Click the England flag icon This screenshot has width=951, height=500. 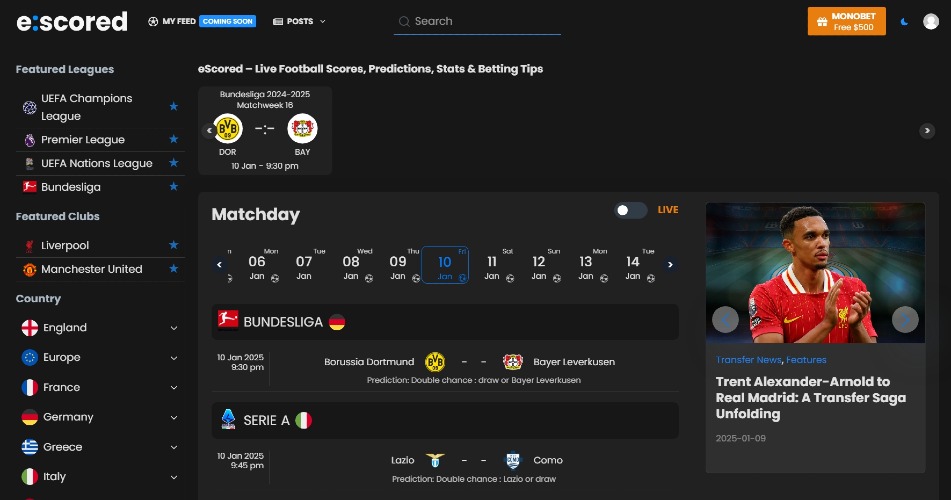coord(30,328)
